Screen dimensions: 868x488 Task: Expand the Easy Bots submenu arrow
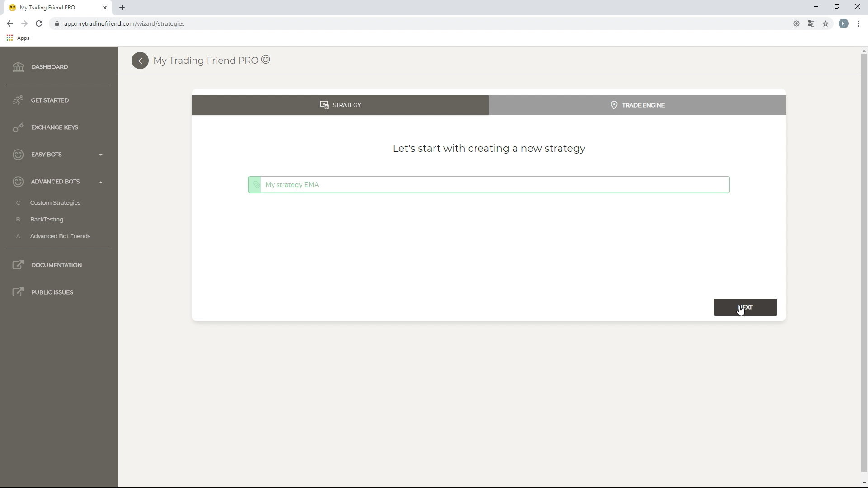click(x=101, y=155)
